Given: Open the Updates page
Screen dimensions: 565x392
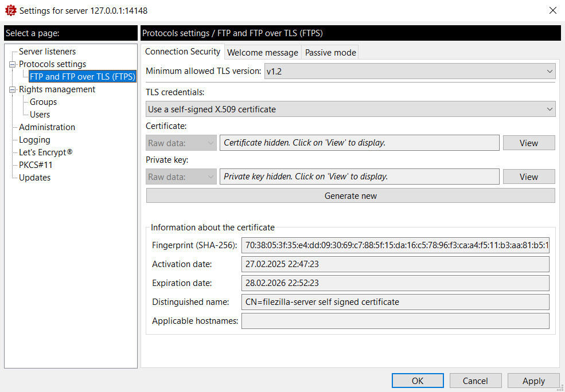Looking at the screenshot, I should (34, 178).
